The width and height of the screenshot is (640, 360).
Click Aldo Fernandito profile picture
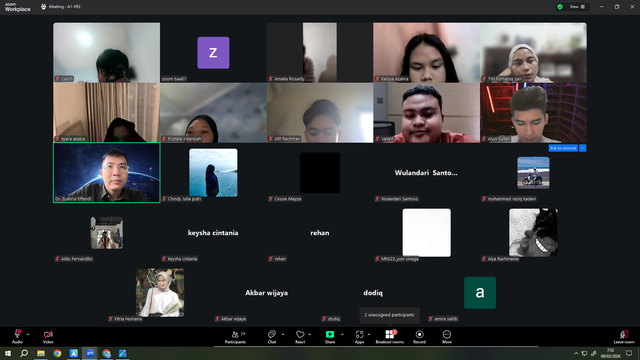pyautogui.click(x=107, y=233)
